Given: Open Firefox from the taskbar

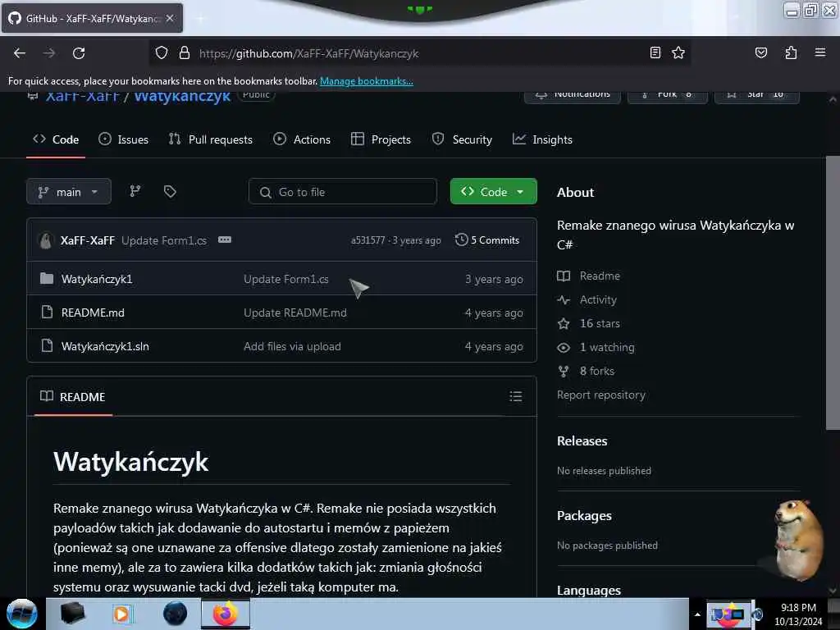Looking at the screenshot, I should click(225, 614).
